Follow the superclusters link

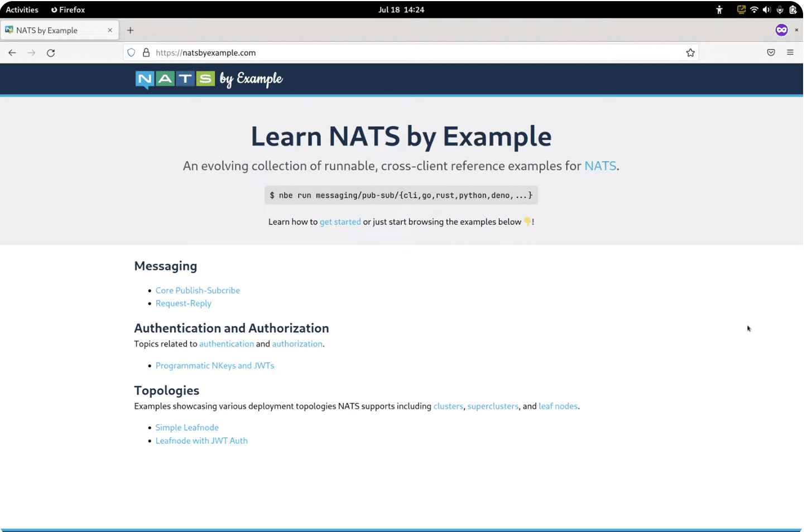[493, 406]
